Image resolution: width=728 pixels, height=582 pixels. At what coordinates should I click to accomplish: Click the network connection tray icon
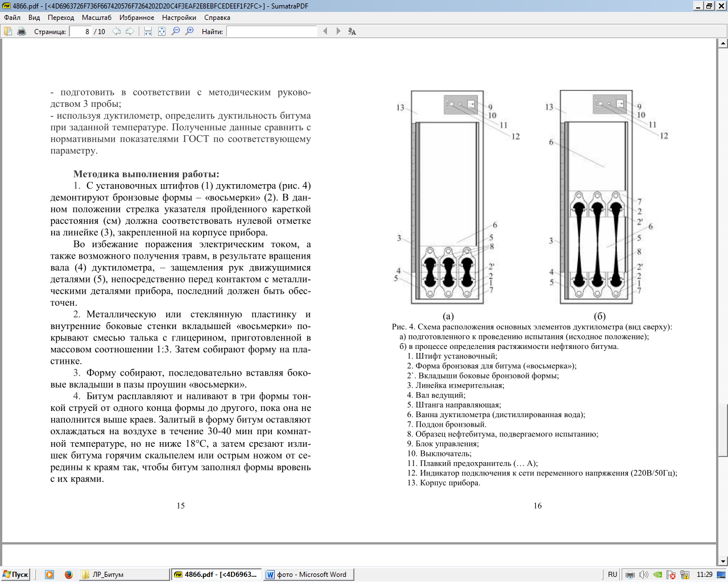coord(685,575)
